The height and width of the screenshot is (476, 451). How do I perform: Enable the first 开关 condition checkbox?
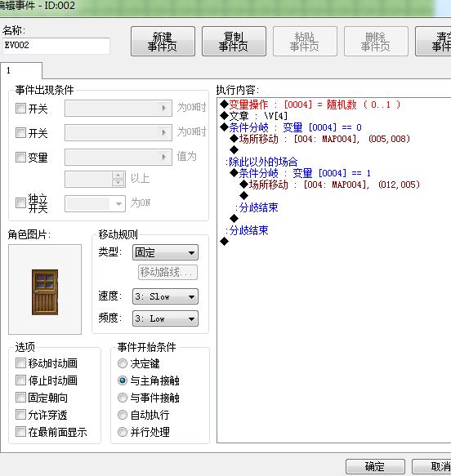click(x=20, y=108)
